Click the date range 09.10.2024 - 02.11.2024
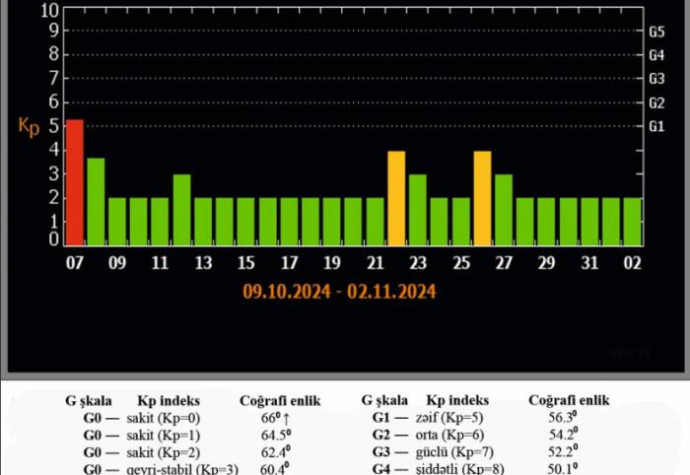 coord(340,292)
